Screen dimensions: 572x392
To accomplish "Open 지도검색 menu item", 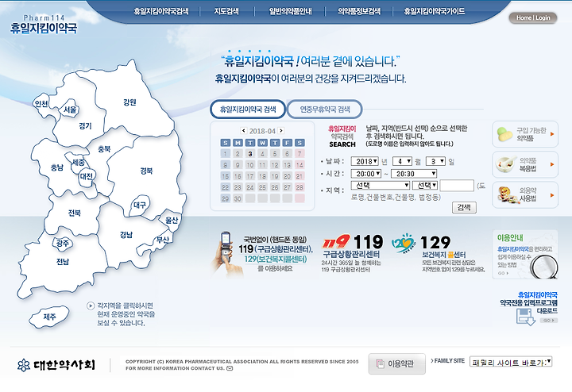I will [226, 11].
